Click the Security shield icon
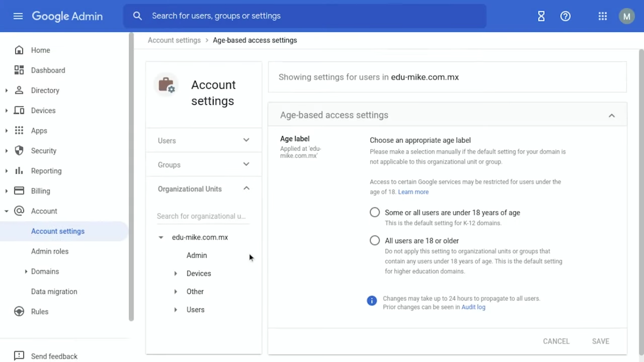The height and width of the screenshot is (362, 644). pyautogui.click(x=19, y=151)
